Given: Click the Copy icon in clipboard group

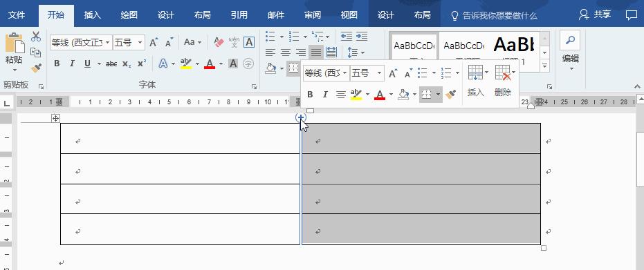Looking at the screenshot, I should tap(36, 52).
